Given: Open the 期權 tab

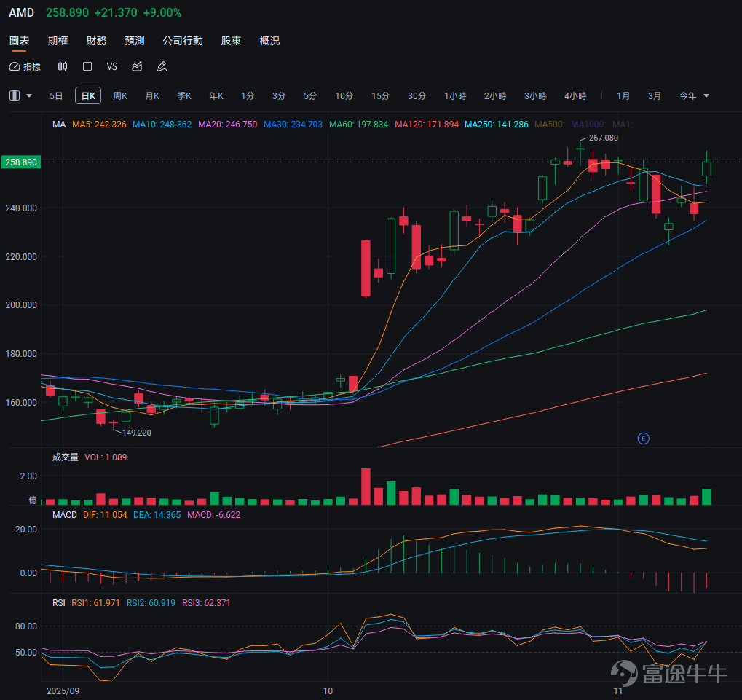Looking at the screenshot, I should [58, 41].
